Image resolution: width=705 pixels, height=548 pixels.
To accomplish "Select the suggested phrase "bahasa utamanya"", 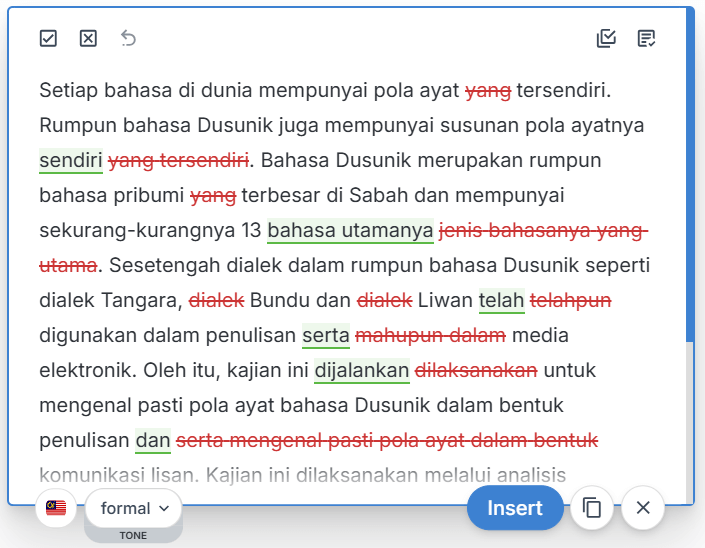I will coord(350,231).
